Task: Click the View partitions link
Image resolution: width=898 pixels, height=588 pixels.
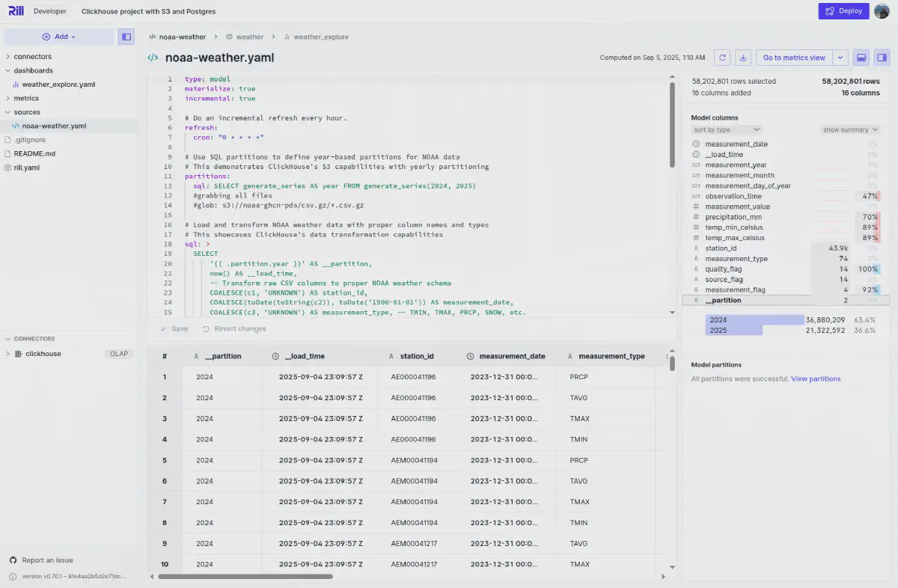Action: click(816, 379)
